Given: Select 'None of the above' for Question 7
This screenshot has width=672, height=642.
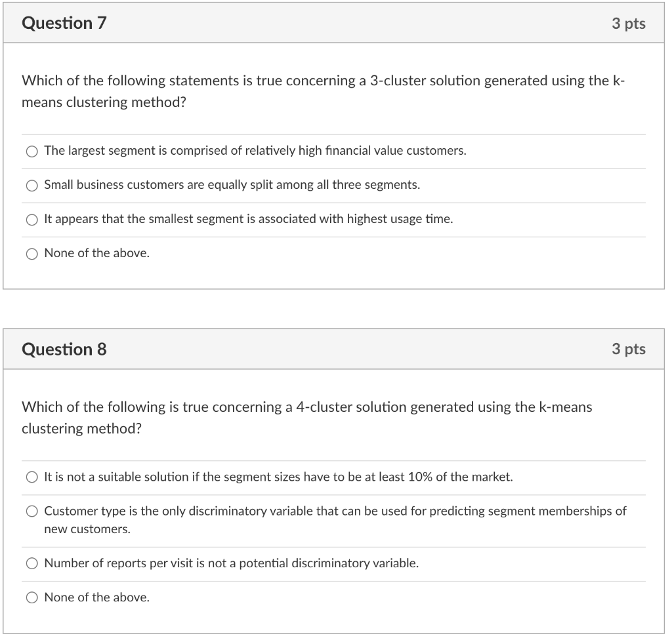Looking at the screenshot, I should [x=31, y=253].
